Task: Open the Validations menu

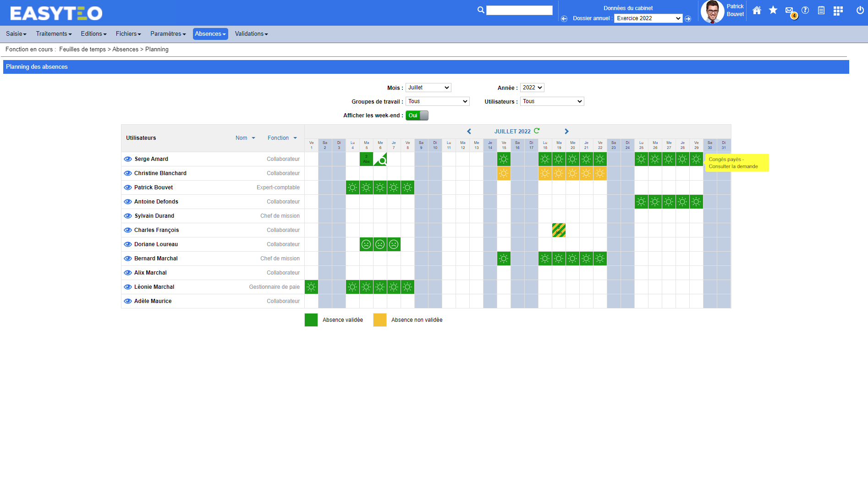Action: (x=251, y=34)
